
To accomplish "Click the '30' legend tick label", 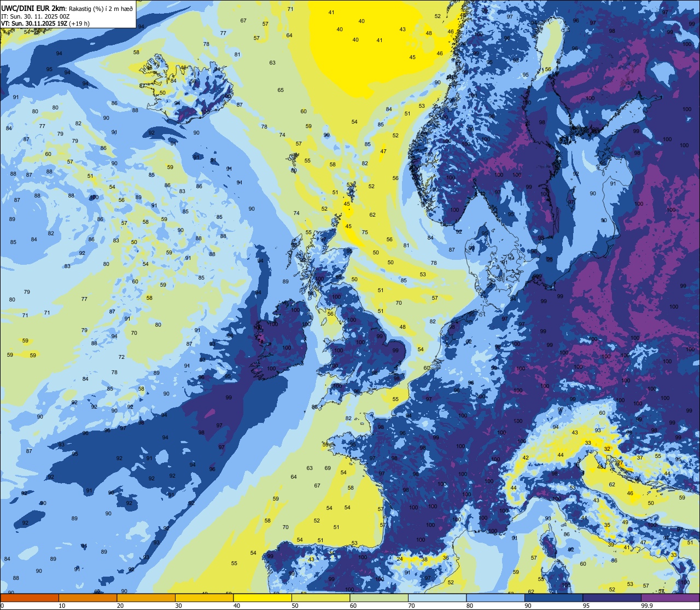I will pyautogui.click(x=178, y=606).
